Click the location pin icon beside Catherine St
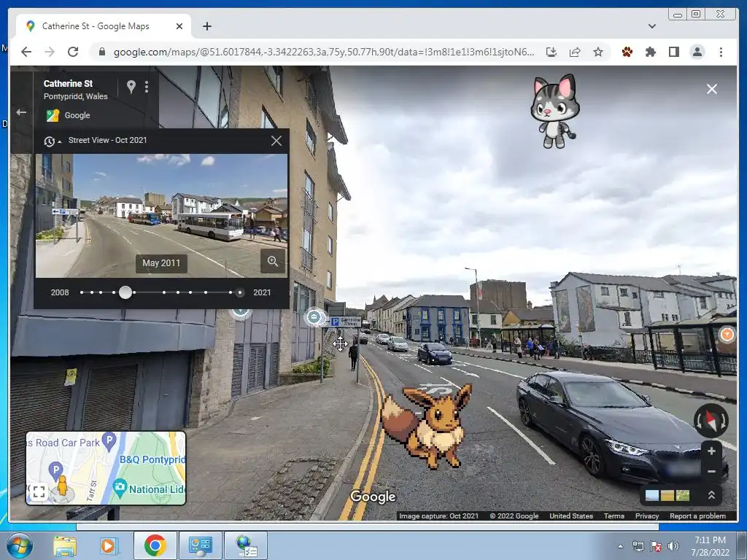 click(x=131, y=86)
